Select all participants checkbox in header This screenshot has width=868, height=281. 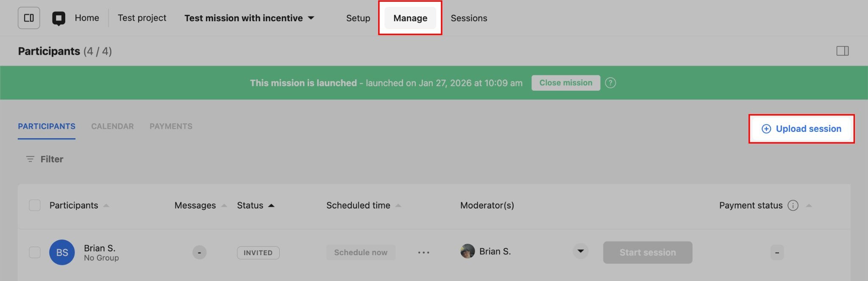click(x=35, y=206)
